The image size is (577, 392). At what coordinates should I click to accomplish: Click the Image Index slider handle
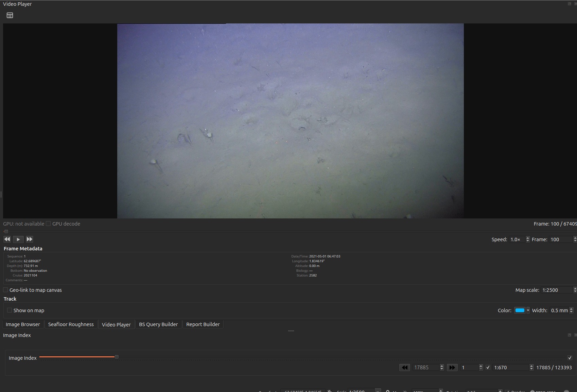[117, 357]
